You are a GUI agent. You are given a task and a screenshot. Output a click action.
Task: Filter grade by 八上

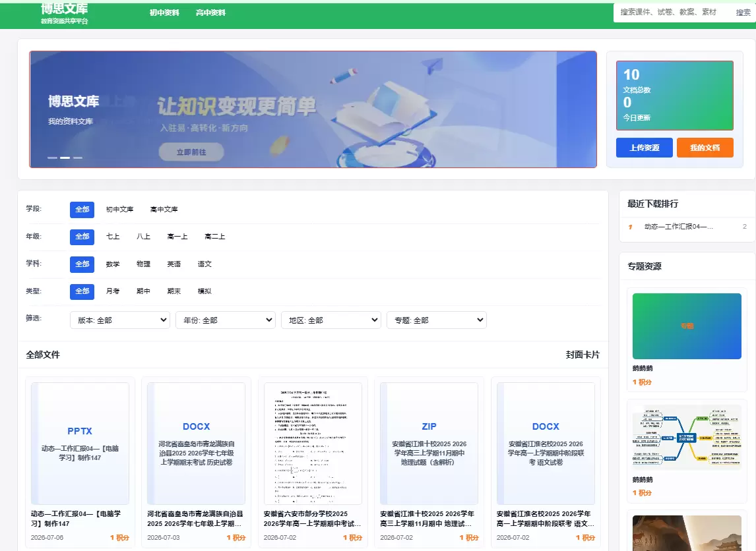coord(143,237)
